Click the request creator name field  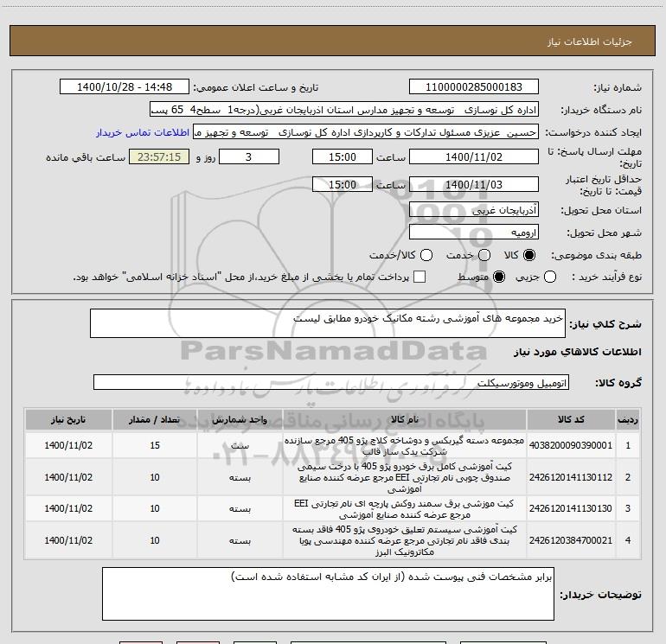click(366, 132)
